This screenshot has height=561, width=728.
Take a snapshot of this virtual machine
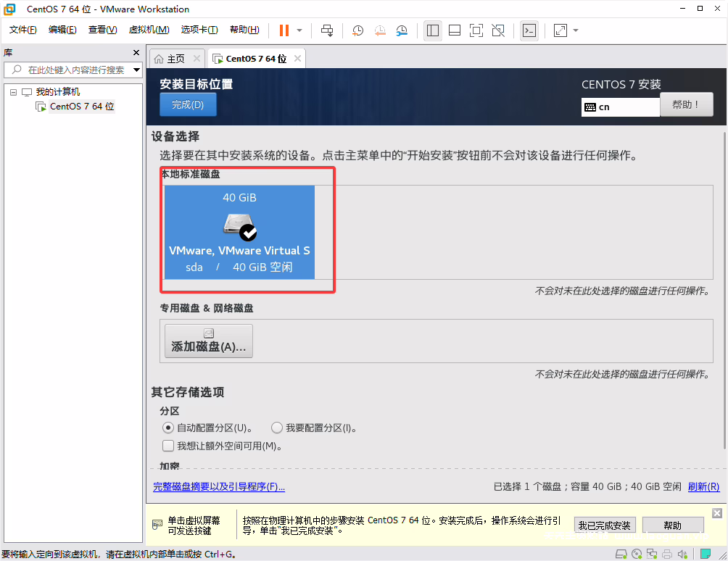[357, 30]
